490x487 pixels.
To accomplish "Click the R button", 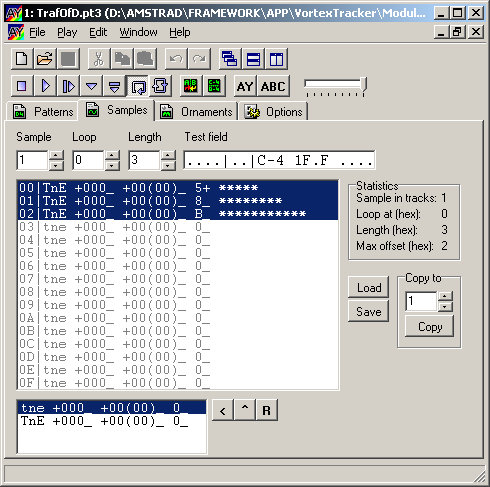I will (x=267, y=410).
